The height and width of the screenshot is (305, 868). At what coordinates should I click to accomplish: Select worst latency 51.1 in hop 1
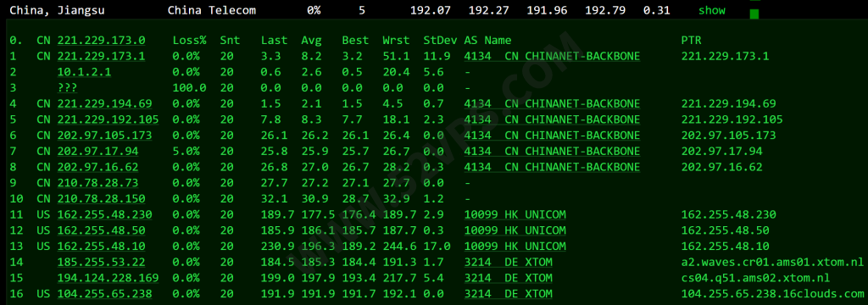point(396,56)
